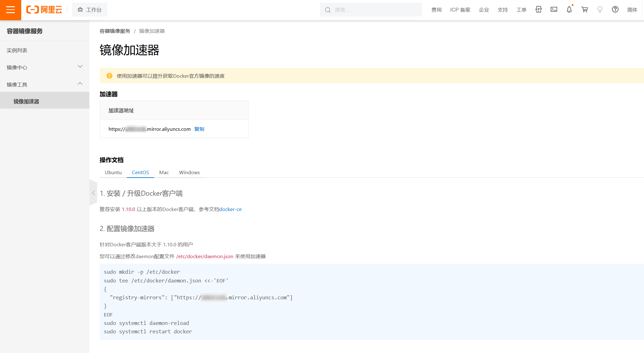This screenshot has width=644, height=353.
Task: Open the hamburger navigation menu
Action: tap(10, 10)
